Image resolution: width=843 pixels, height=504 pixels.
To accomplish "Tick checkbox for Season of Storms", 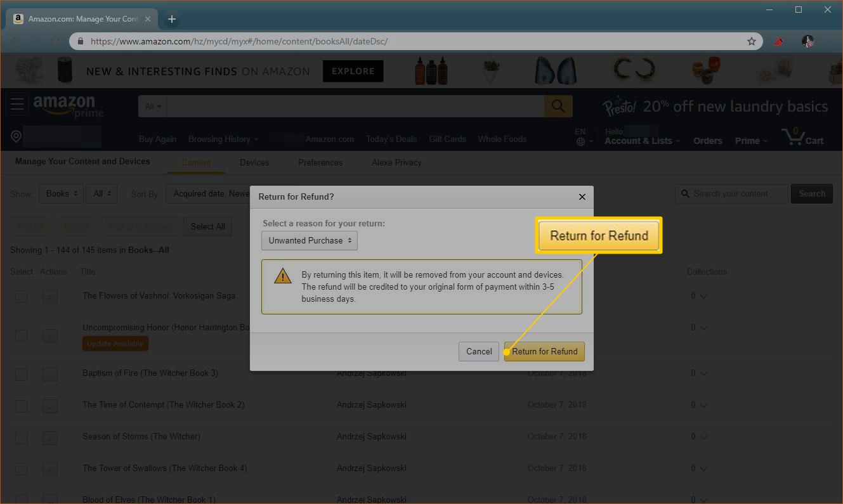I will tap(22, 437).
